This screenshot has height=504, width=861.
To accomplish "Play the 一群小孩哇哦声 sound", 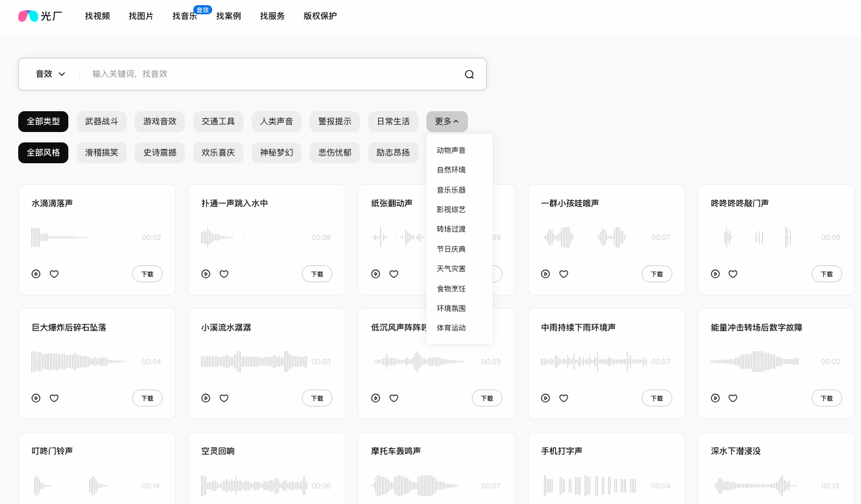I will 545,274.
